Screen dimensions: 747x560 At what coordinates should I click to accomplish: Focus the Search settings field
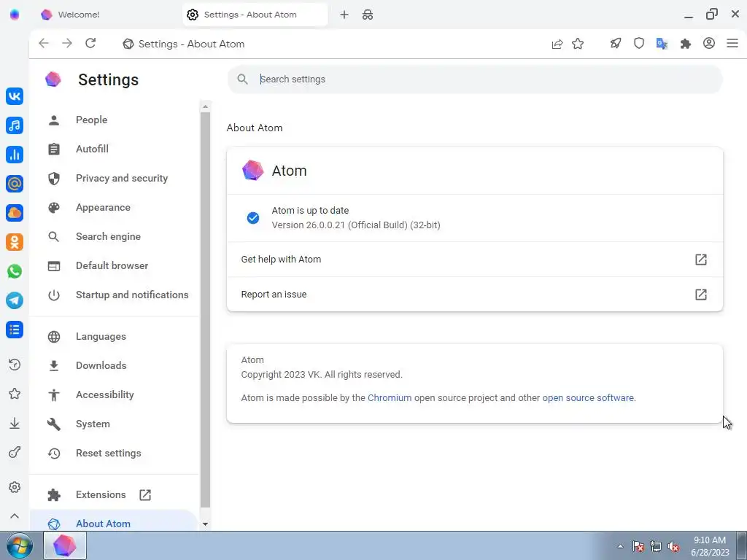(475, 79)
